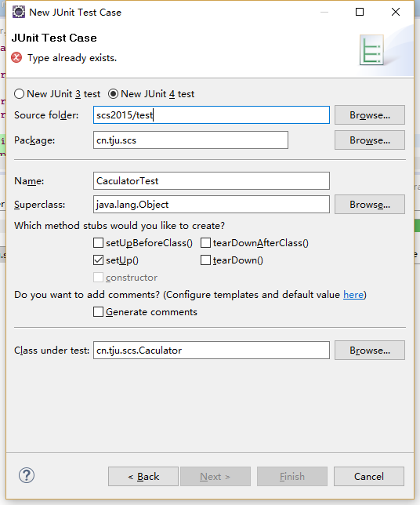Click the disabled Next button

pos(215,476)
